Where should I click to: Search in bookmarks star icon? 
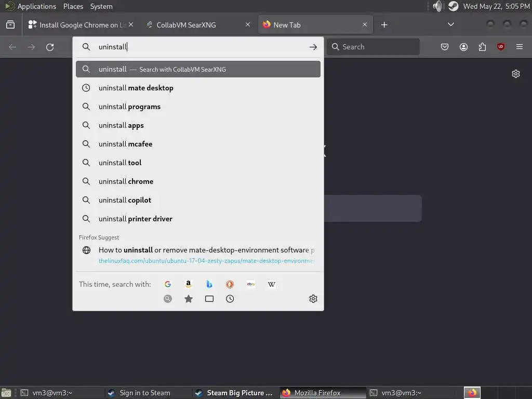click(189, 299)
